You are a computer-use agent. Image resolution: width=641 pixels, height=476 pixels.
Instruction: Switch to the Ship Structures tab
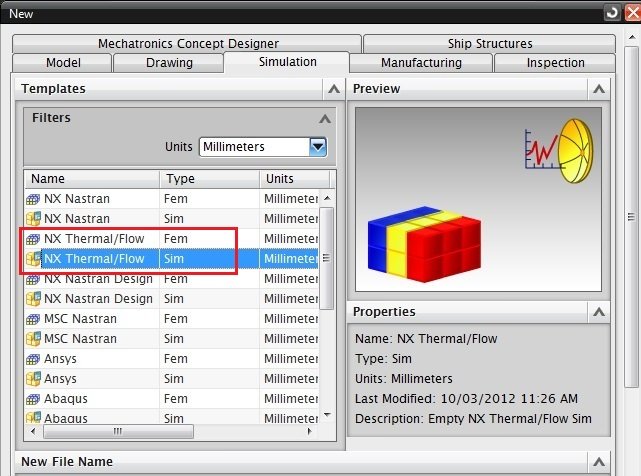(489, 44)
